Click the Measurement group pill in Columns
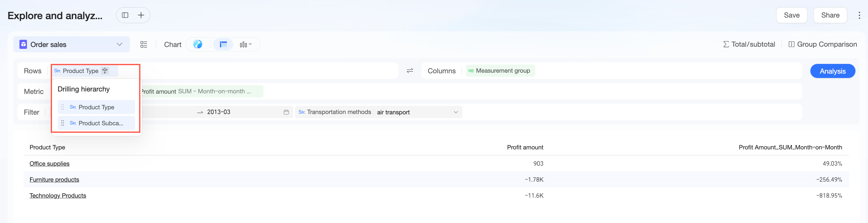 [500, 71]
